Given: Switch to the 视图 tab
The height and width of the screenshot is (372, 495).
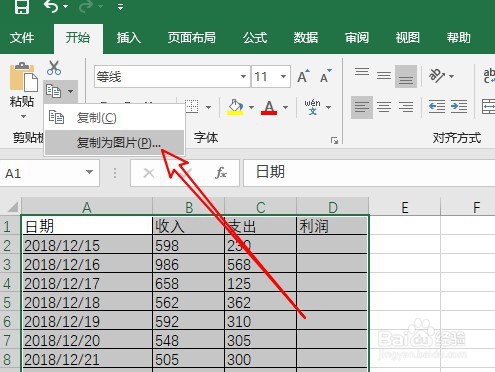Looking at the screenshot, I should 407,38.
